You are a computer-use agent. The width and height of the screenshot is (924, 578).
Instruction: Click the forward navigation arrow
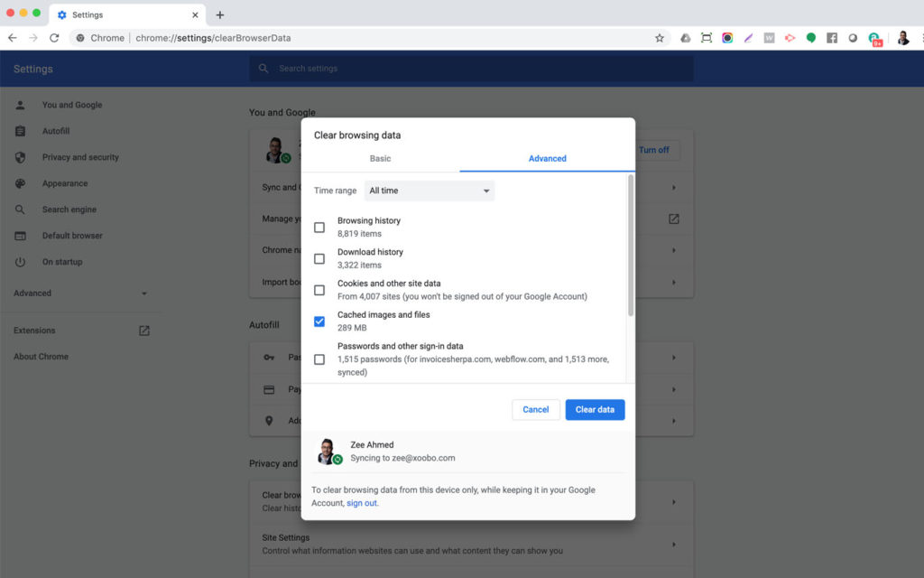click(x=33, y=38)
